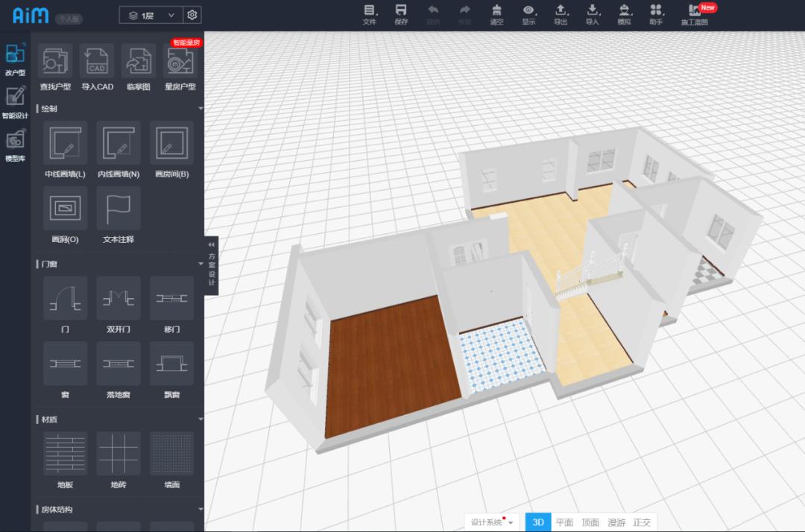This screenshot has height=532, width=805.
Task: Open floor settings gear next to 1层
Action: [192, 15]
